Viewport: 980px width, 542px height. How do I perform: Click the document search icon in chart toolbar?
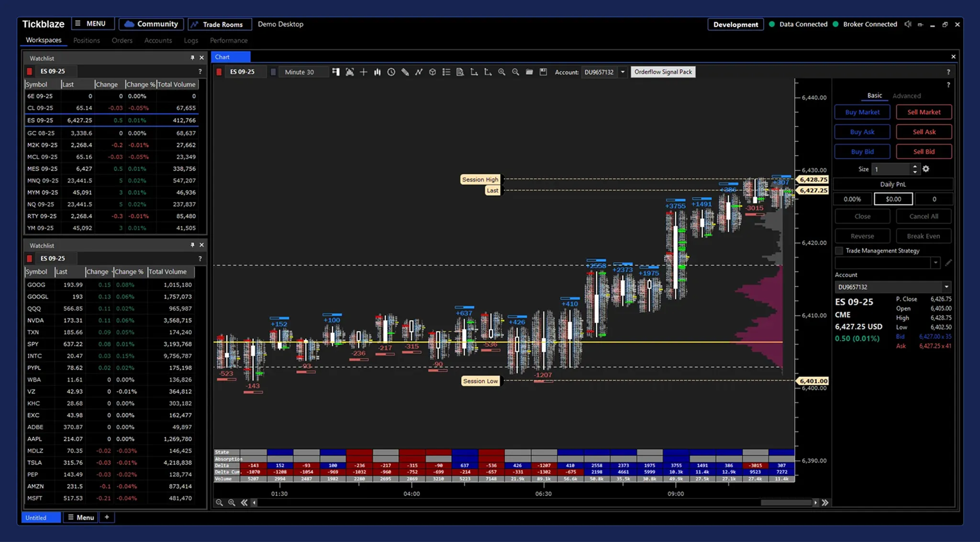[x=460, y=72]
